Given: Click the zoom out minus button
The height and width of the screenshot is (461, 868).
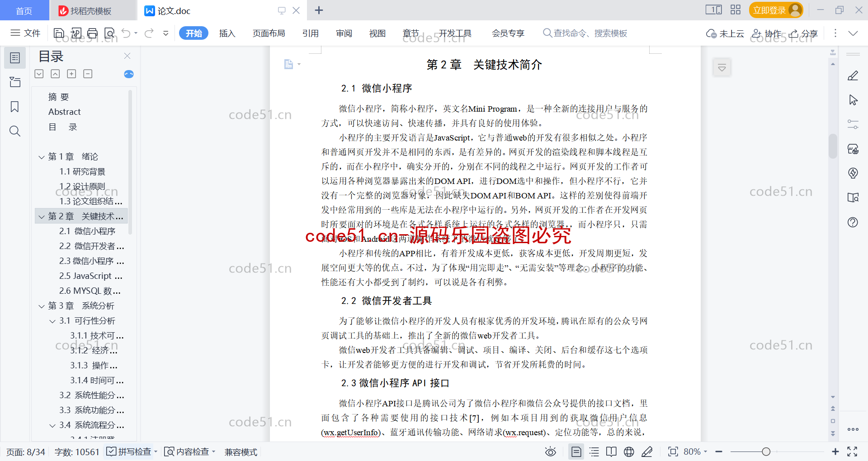Looking at the screenshot, I should tap(719, 452).
